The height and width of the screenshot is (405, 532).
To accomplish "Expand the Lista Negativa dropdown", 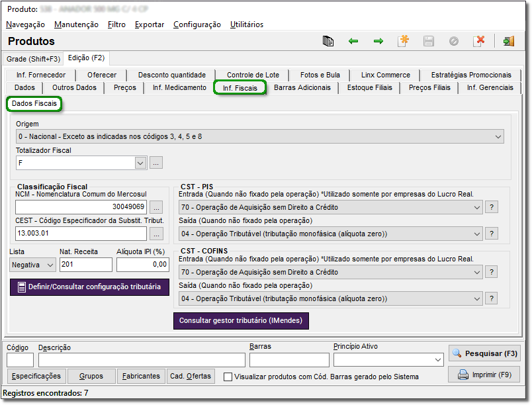I will pyautogui.click(x=50, y=265).
